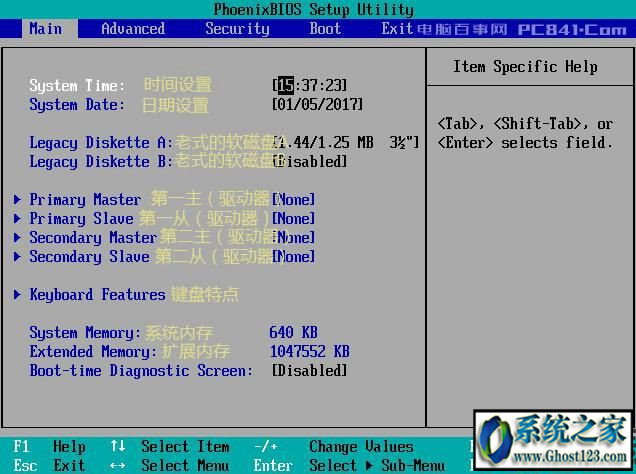
Task: Select the System Date value field
Action: click(x=318, y=105)
